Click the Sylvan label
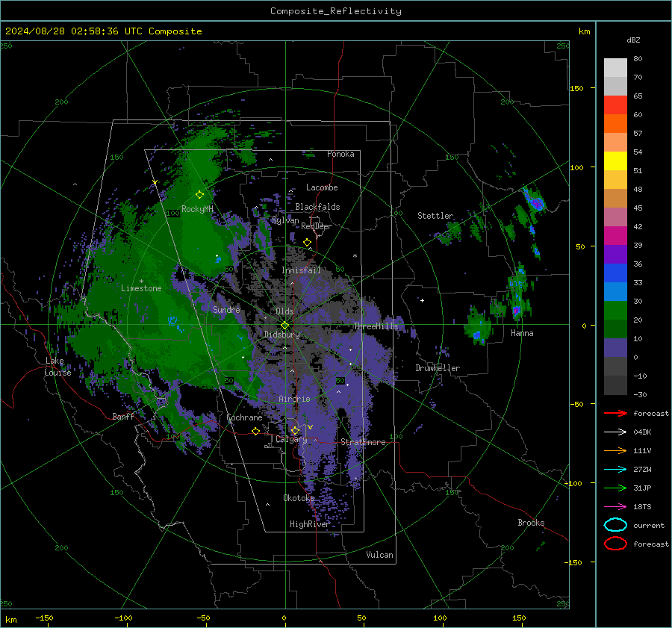Image resolution: width=672 pixels, height=628 pixels. tap(285, 220)
